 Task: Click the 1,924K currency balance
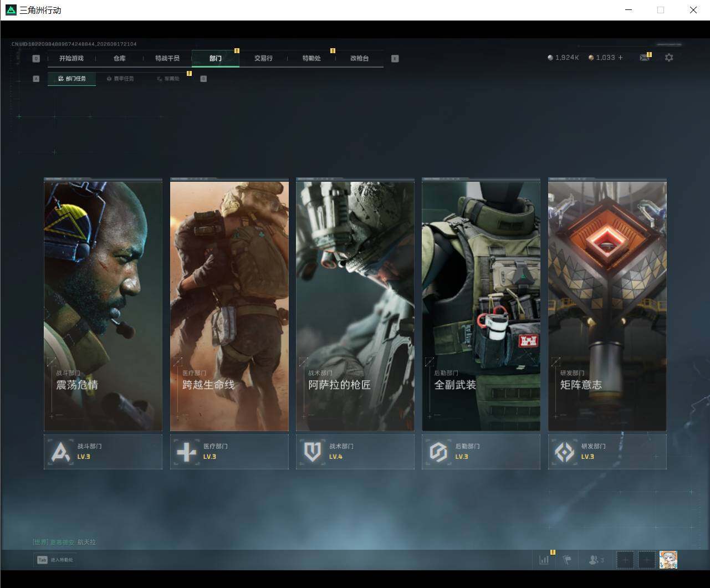click(567, 58)
